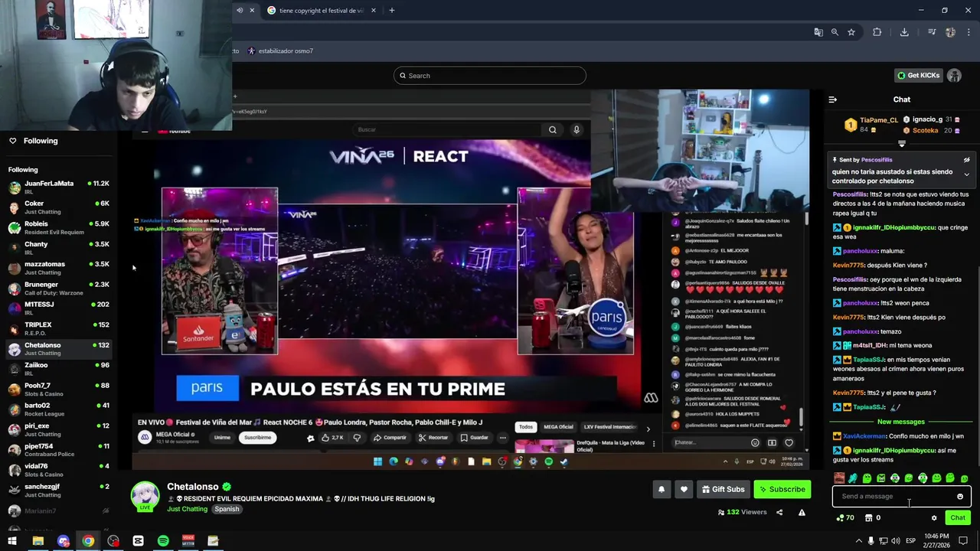
Task: Open JuanFerLaMata channel in sidebar
Action: click(x=59, y=187)
